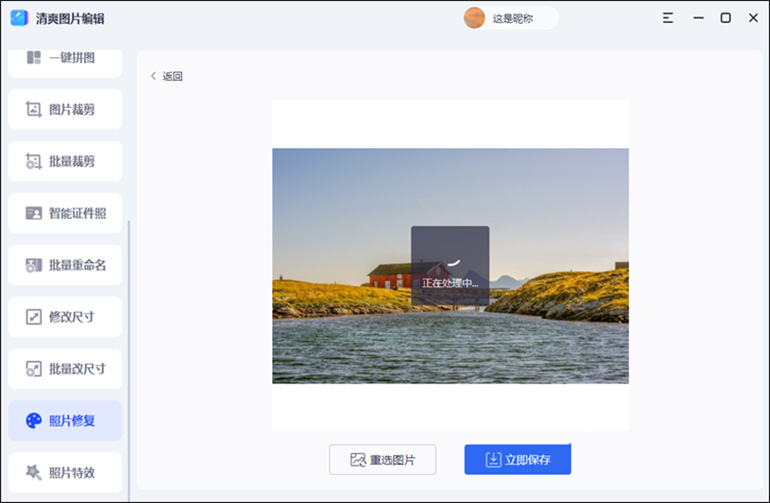This screenshot has width=770, height=503.
Task: Open the 照片特效 effects icon
Action: 33,472
